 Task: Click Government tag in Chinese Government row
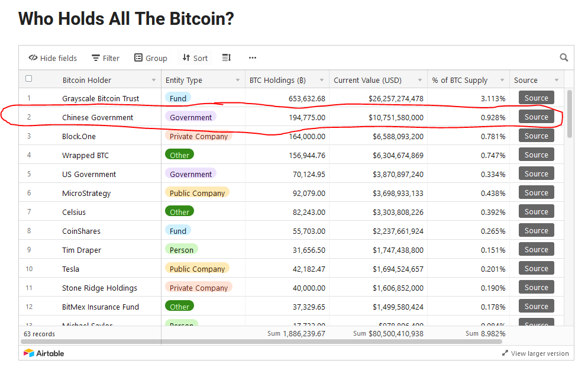click(x=190, y=117)
